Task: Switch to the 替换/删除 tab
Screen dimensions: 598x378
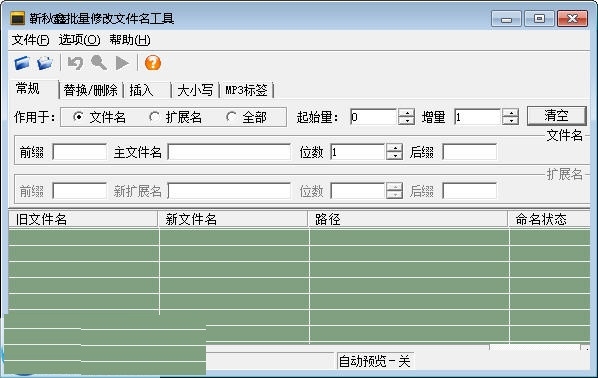Action: point(91,90)
